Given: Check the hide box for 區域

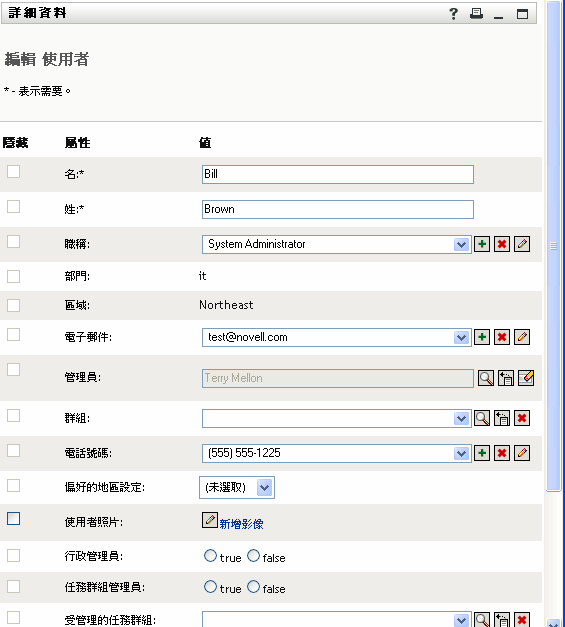Looking at the screenshot, I should [14, 306].
